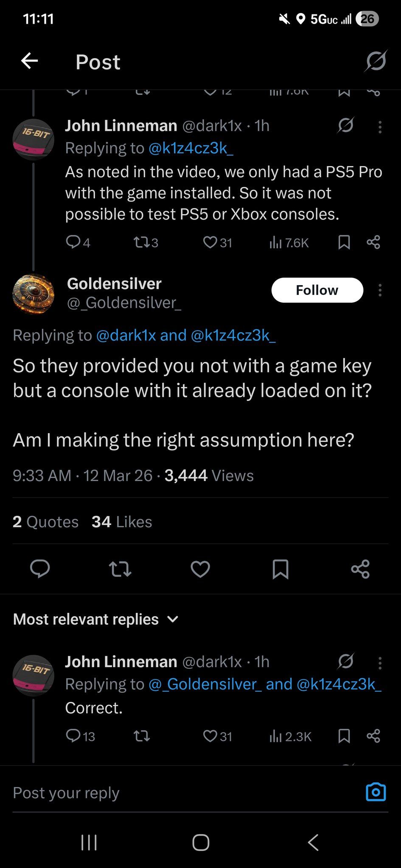
Task: Open @dark1x mention in Goldensilver's post
Action: point(126,335)
